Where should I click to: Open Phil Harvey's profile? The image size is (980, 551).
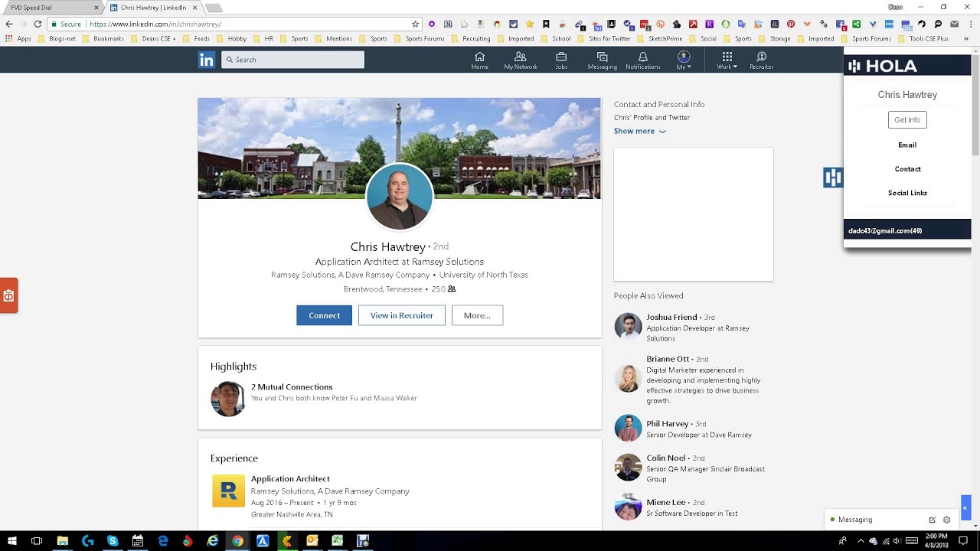tap(668, 424)
